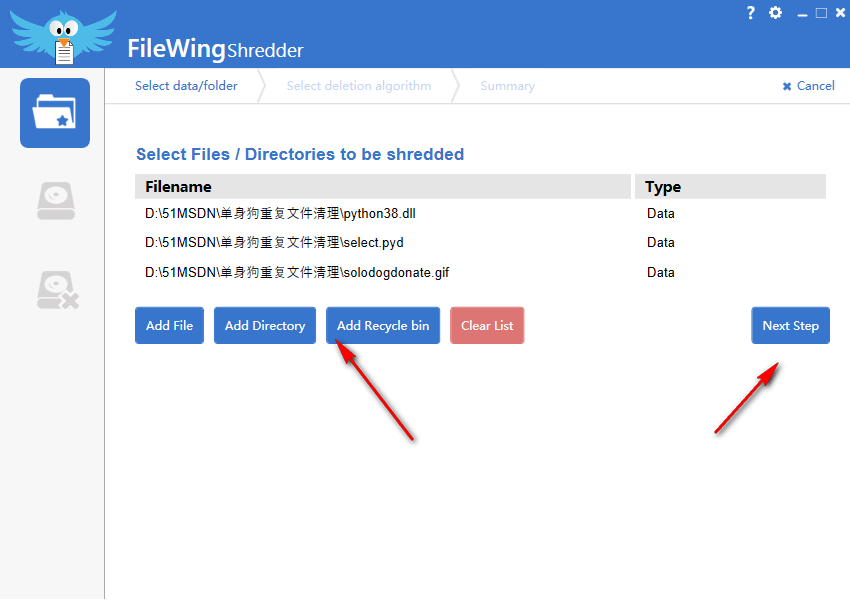850x600 pixels.
Task: Open the file shredder folder sidebar icon
Action: coord(54,113)
